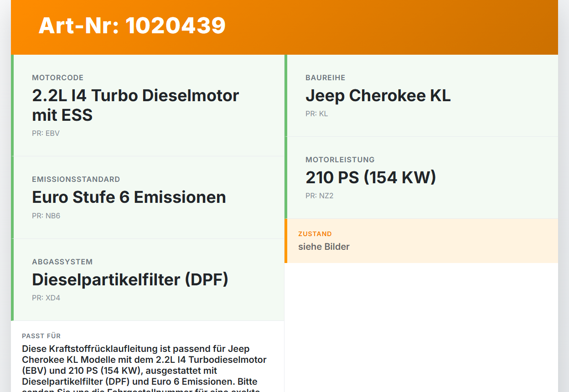Click the PASST FÜR label

[41, 336]
